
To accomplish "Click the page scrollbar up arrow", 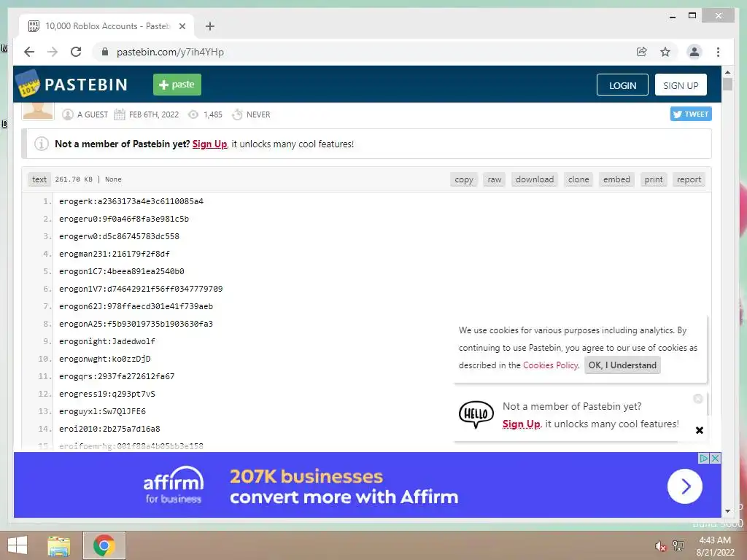I will tap(727, 72).
